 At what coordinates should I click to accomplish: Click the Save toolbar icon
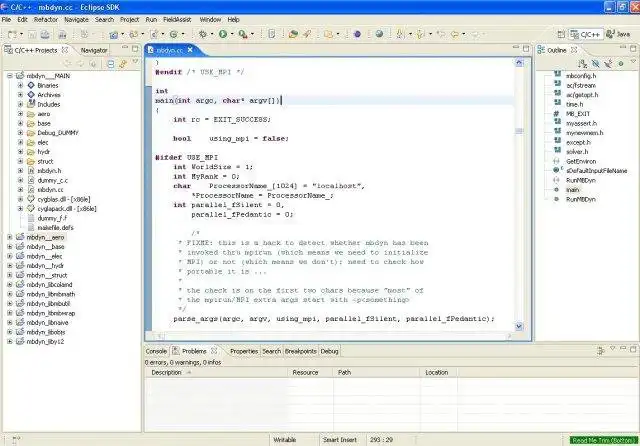coord(32,35)
